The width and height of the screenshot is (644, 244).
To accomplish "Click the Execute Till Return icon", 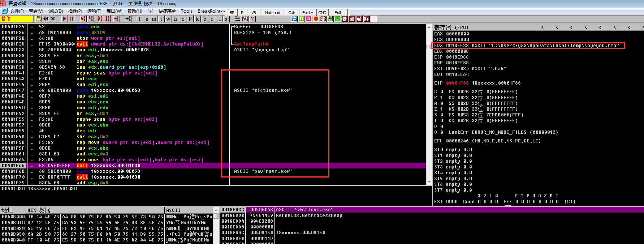I will [x=116, y=19].
